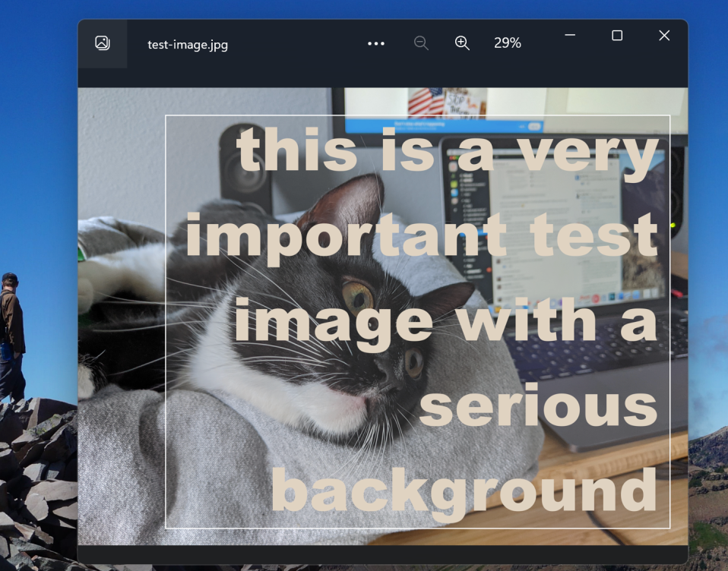Close the test-image.jpg viewer window

pyautogui.click(x=664, y=35)
